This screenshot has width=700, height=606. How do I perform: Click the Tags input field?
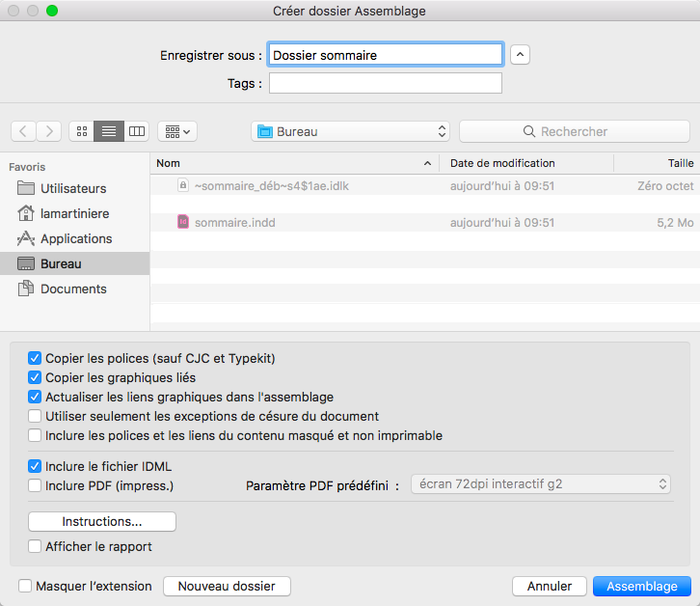coord(385,84)
